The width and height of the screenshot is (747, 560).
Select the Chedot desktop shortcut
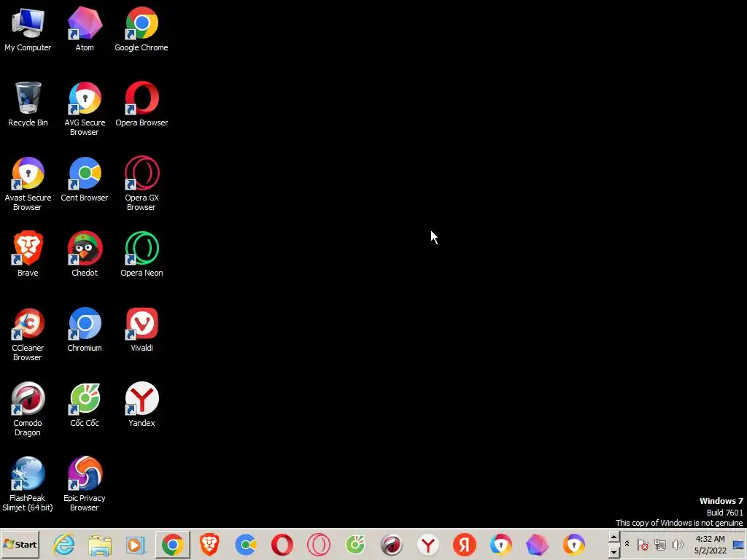(x=85, y=254)
